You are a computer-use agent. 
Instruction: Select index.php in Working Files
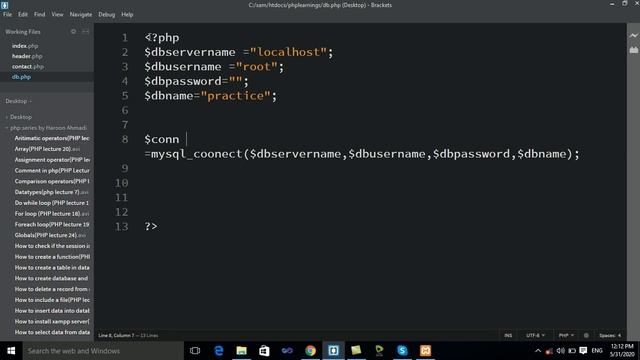coord(25,46)
